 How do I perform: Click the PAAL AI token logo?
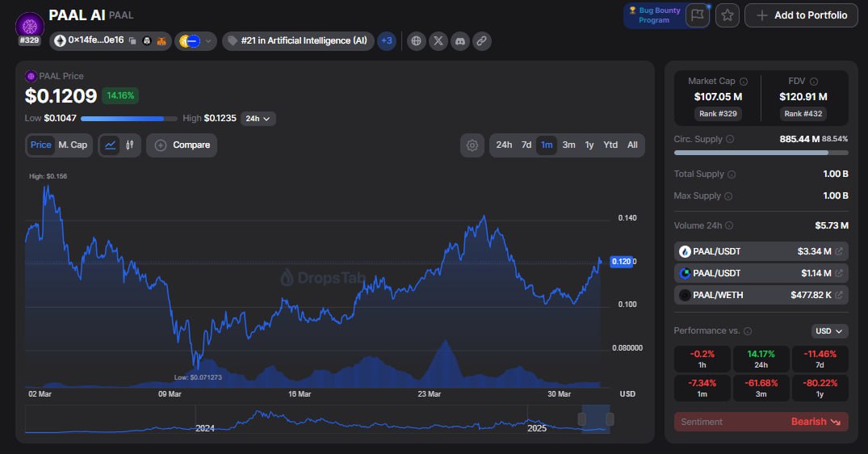click(x=29, y=25)
